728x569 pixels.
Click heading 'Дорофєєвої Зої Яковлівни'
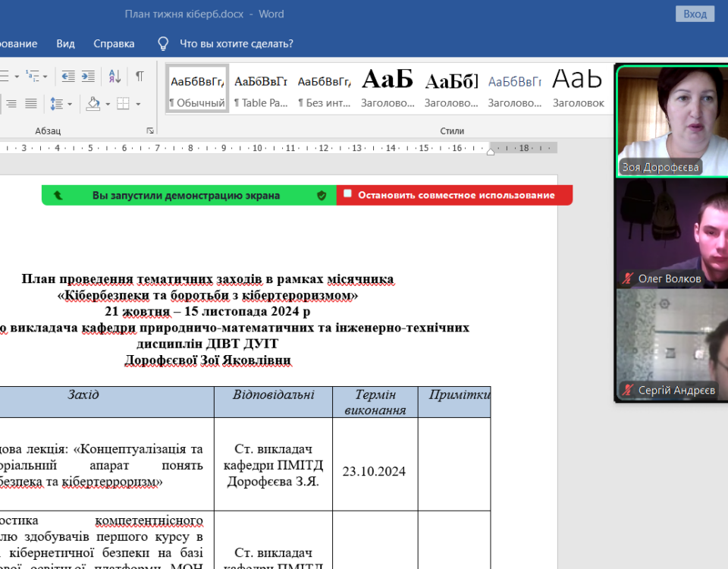[208, 360]
